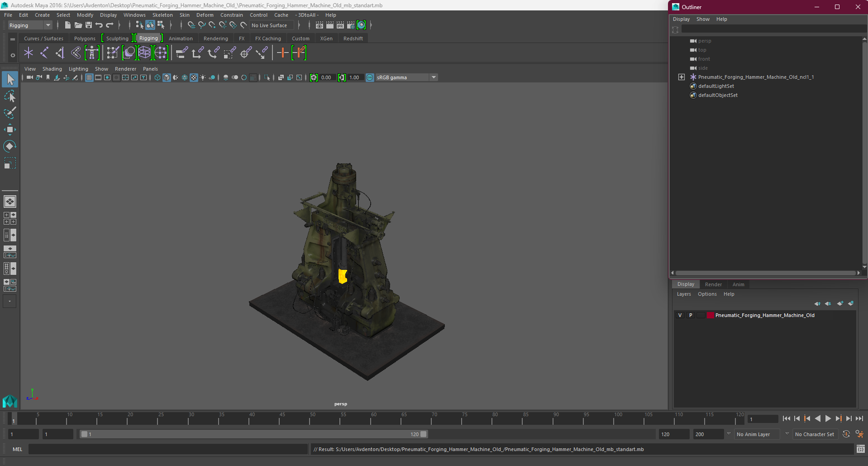
Task: Open the Deform menu
Action: pos(205,15)
